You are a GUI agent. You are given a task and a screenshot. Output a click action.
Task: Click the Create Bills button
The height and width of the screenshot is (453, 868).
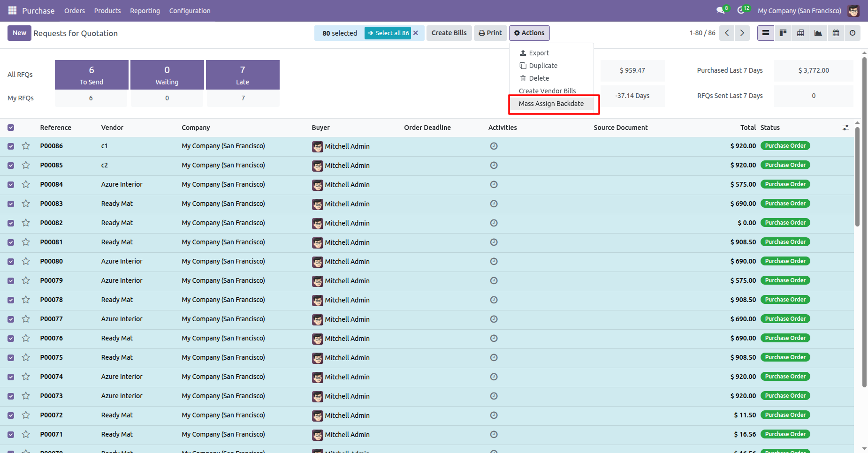tap(449, 33)
